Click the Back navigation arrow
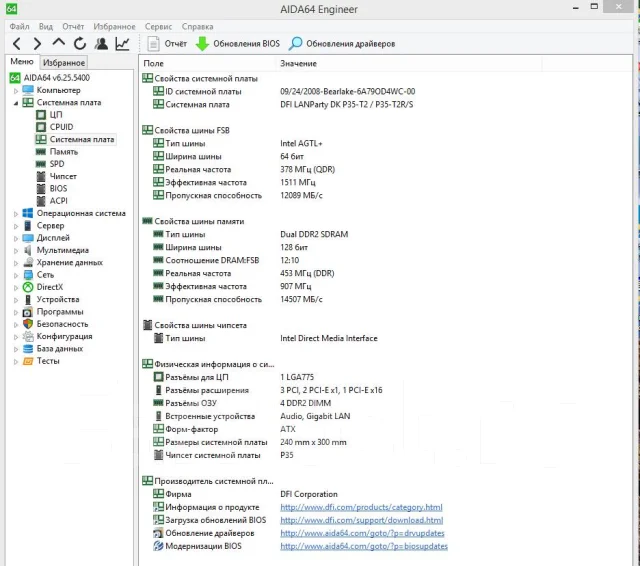640x566 pixels. [17, 44]
